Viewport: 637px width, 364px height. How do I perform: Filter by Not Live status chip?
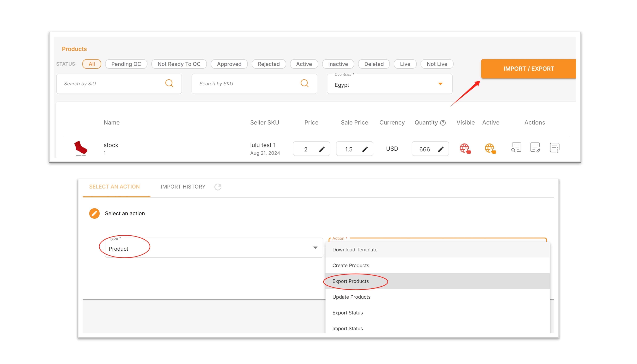point(437,64)
